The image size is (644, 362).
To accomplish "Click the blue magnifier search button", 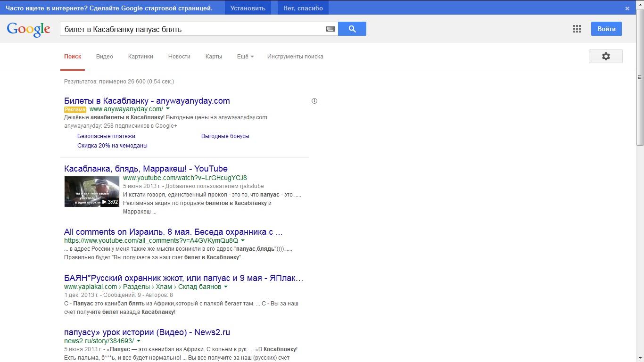I will (x=352, y=29).
